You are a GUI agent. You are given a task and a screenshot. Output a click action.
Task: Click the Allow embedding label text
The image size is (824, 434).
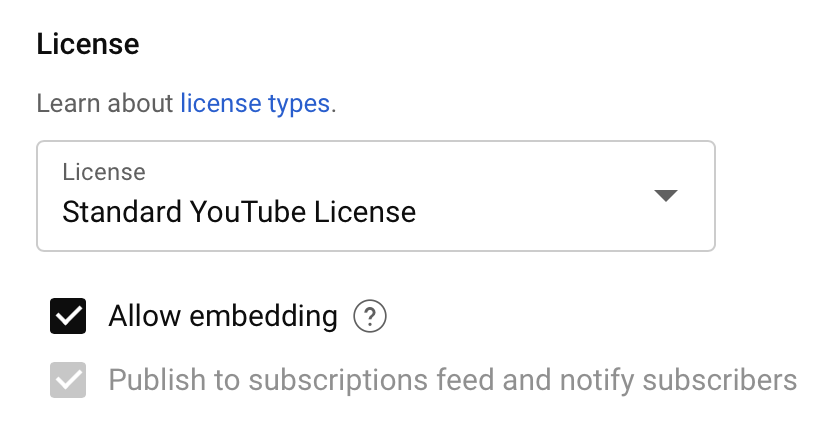click(223, 316)
